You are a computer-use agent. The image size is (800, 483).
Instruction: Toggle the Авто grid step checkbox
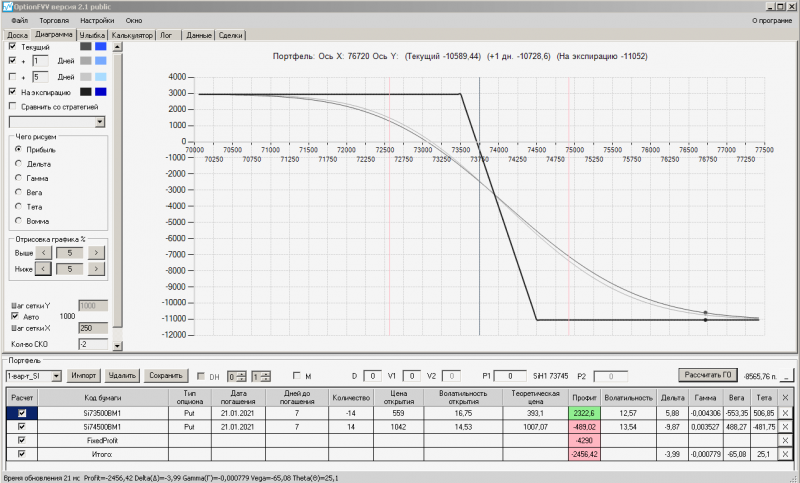(x=15, y=316)
